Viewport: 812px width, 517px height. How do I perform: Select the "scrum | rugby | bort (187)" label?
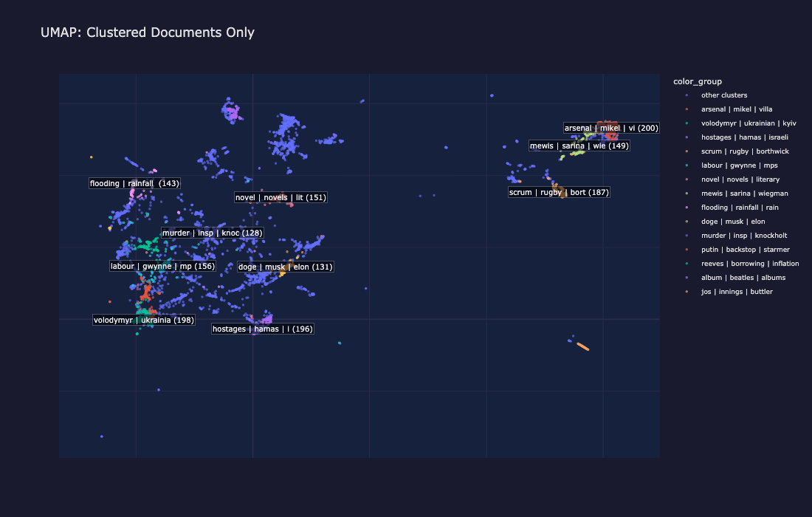[558, 192]
